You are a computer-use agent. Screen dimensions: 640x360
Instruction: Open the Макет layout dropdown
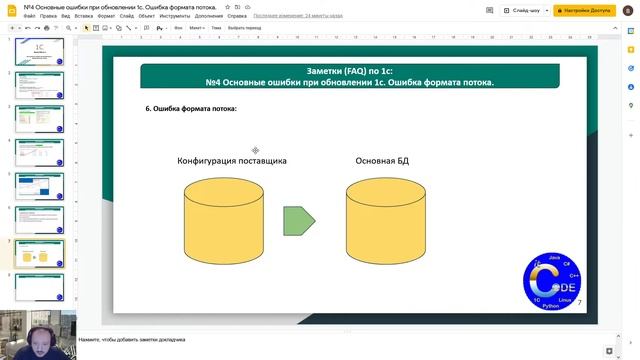(197, 28)
